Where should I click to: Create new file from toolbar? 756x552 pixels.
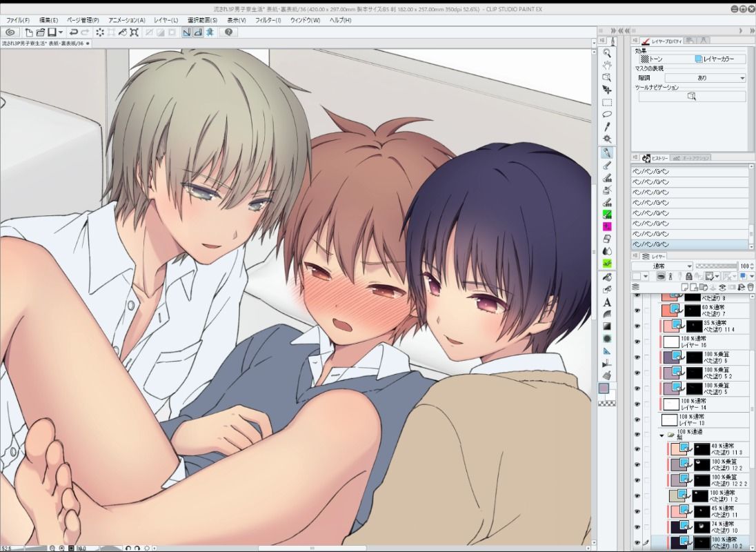(29, 32)
